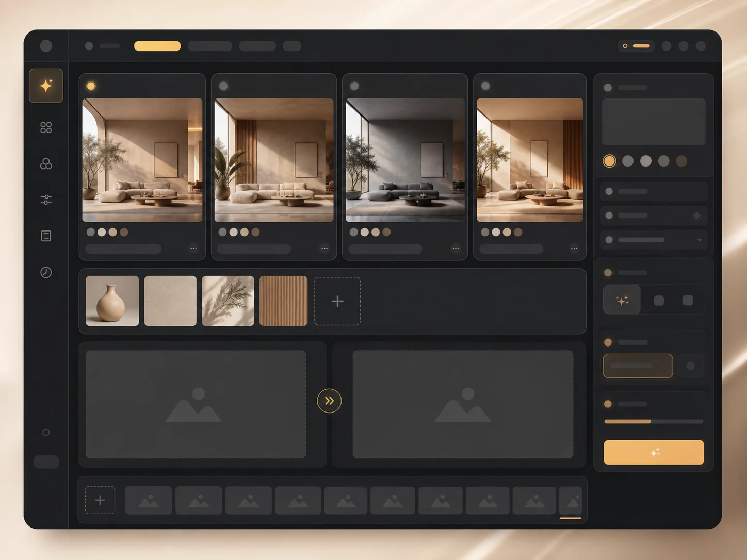Select the first placeholder thumbnail in bottom filmstrip
This screenshot has width=747, height=560.
point(149,500)
